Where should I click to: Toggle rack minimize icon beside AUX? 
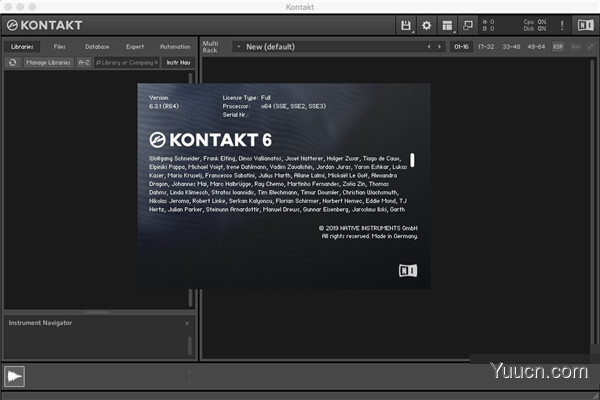point(590,47)
